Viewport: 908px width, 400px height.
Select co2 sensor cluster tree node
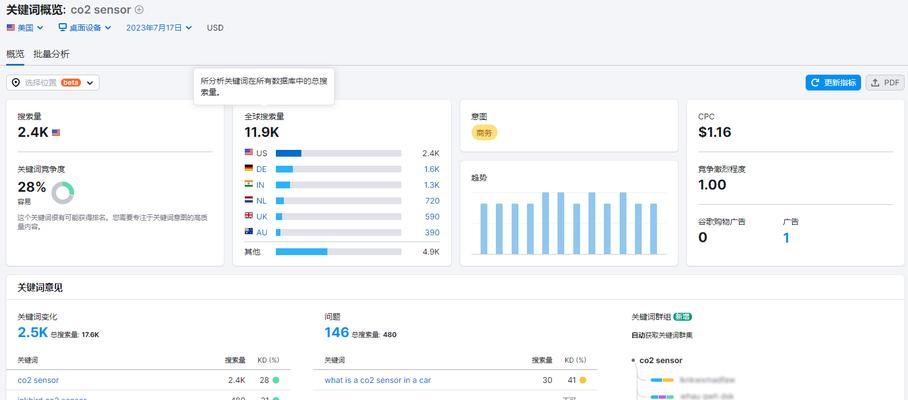pyautogui.click(x=661, y=360)
